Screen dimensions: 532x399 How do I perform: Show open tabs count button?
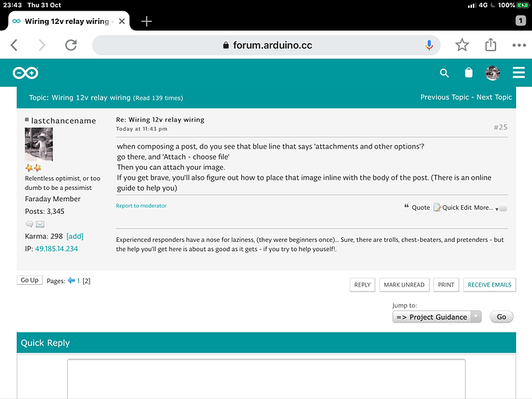click(x=521, y=21)
